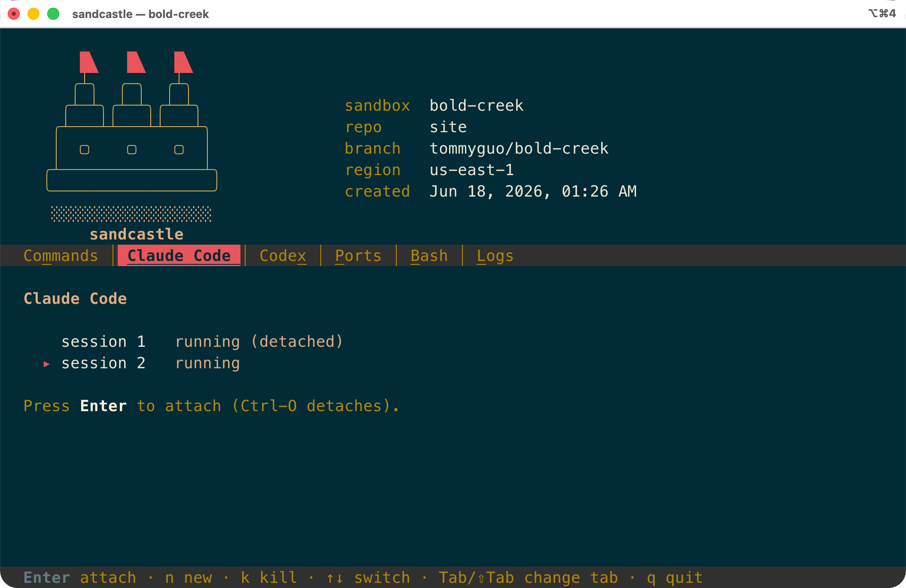The width and height of the screenshot is (906, 588).
Task: Click the 'Press Enter to attach' hint
Action: (211, 406)
